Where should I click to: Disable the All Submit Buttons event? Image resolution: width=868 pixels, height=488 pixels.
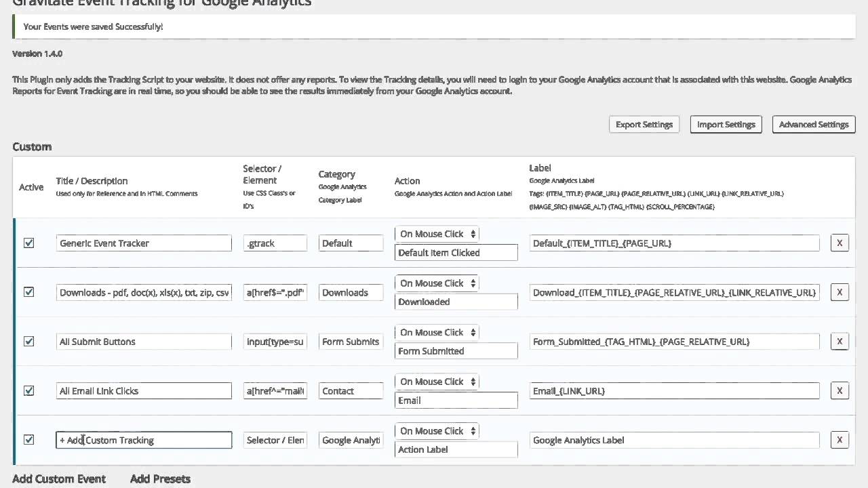point(29,342)
